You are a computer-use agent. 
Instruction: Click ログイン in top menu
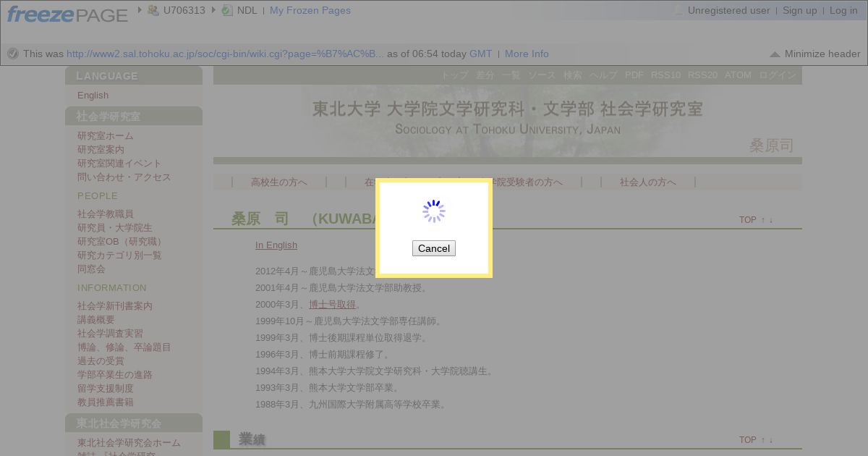[778, 75]
